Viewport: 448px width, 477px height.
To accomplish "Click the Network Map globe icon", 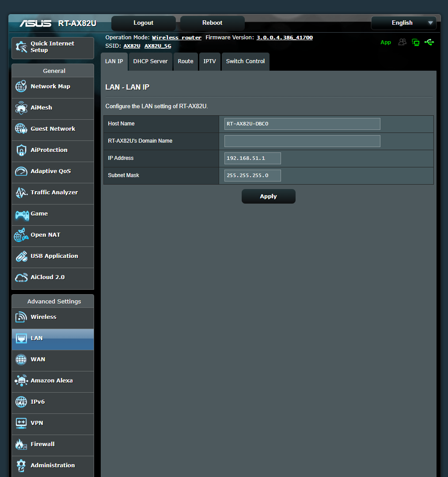I will coord(21,87).
